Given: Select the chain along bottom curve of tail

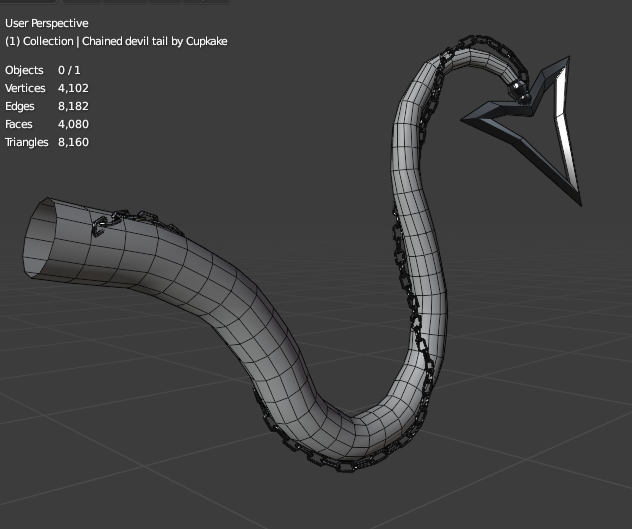Looking at the screenshot, I should (x=320, y=459).
